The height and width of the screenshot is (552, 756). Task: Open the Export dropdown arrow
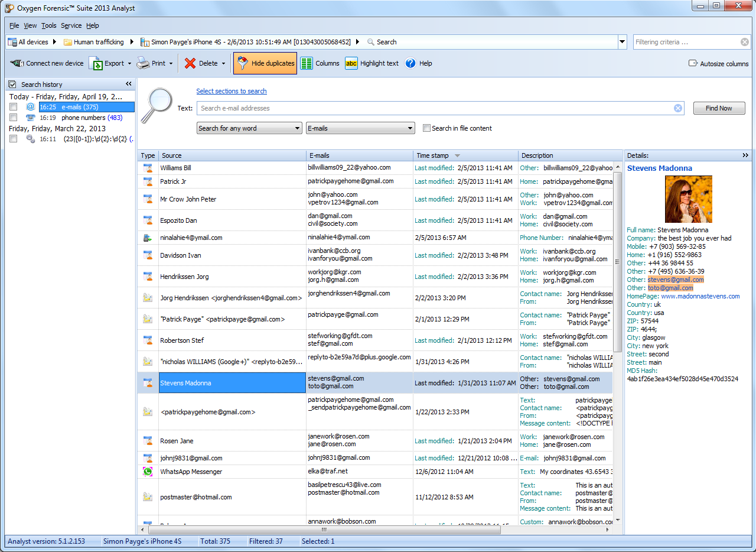click(x=129, y=63)
